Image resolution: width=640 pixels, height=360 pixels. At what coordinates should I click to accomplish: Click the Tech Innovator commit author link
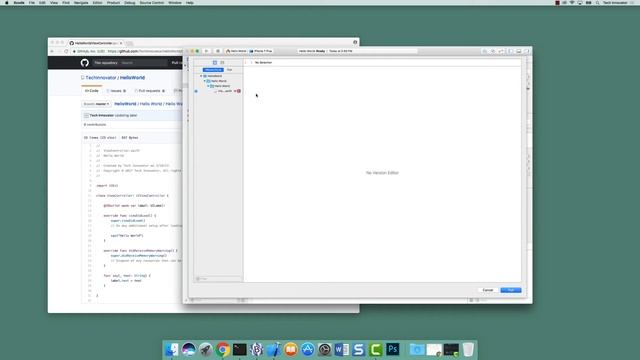(102, 116)
